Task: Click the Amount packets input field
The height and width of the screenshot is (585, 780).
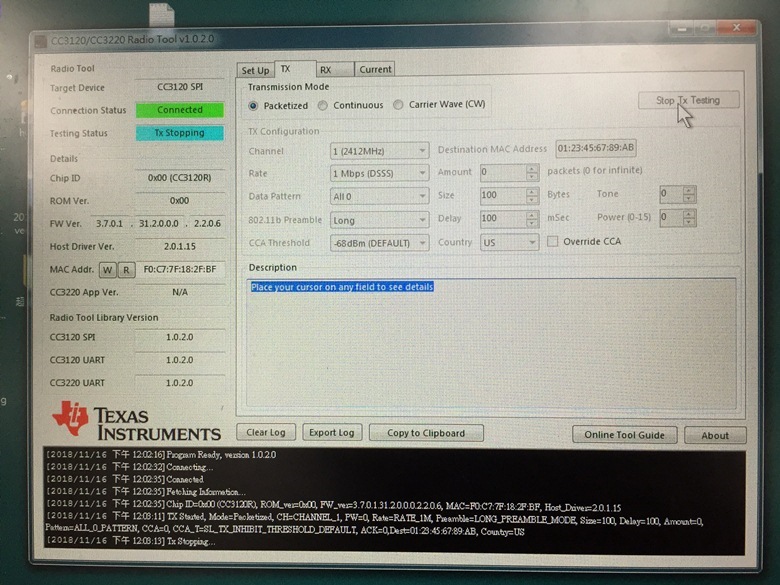Action: (x=503, y=172)
